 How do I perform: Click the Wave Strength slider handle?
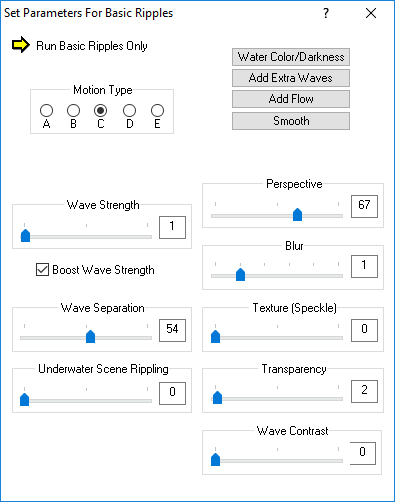point(26,235)
